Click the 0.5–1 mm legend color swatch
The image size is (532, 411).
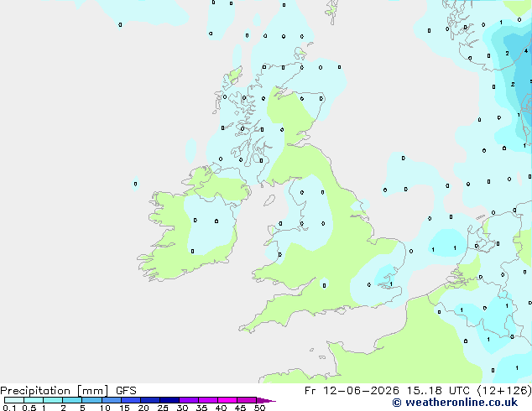34,400
